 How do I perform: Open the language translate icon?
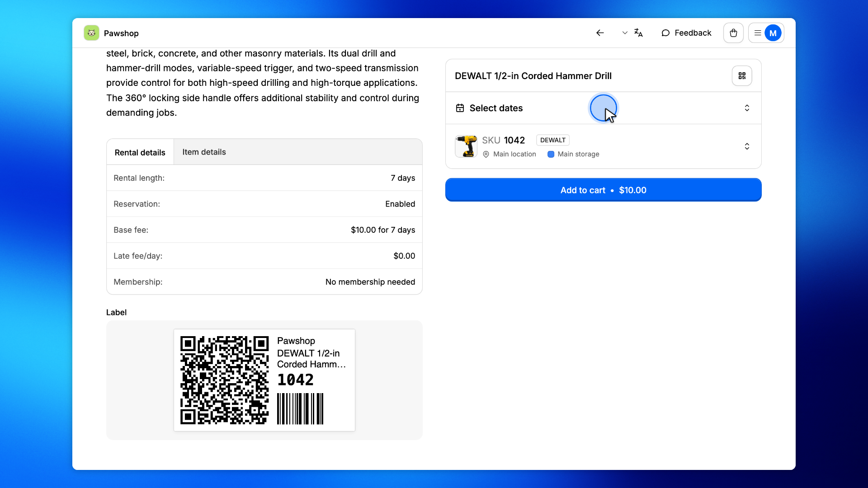click(638, 33)
